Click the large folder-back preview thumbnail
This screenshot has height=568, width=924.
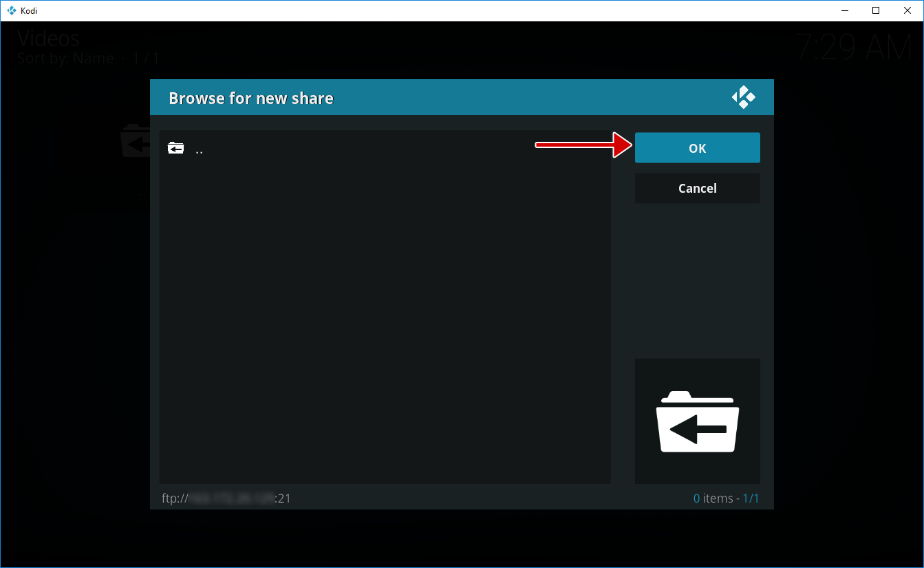pos(697,421)
